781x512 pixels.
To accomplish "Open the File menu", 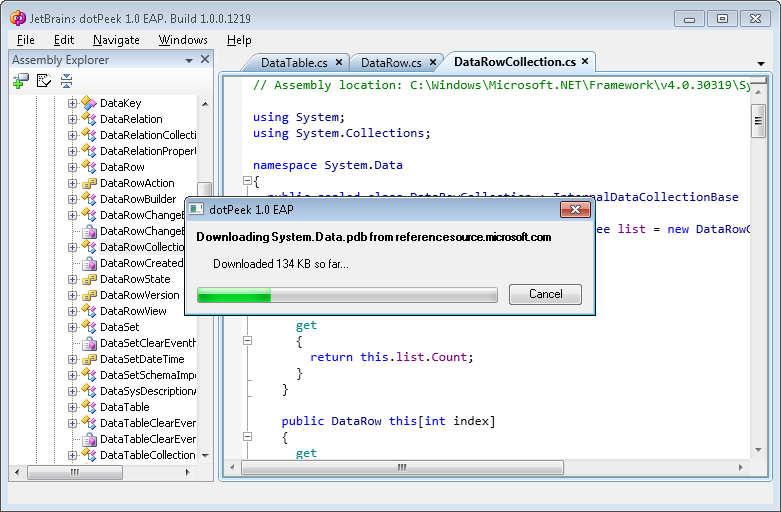I will pos(25,40).
